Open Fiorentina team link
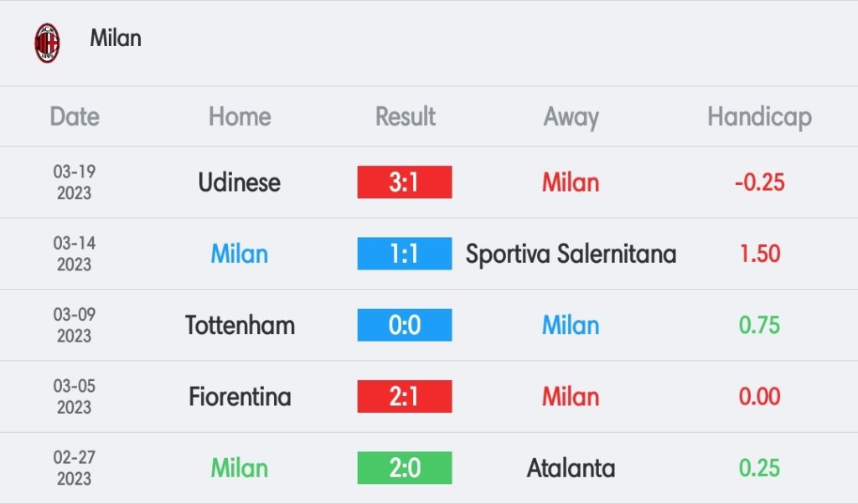The image size is (858, 504). (240, 397)
